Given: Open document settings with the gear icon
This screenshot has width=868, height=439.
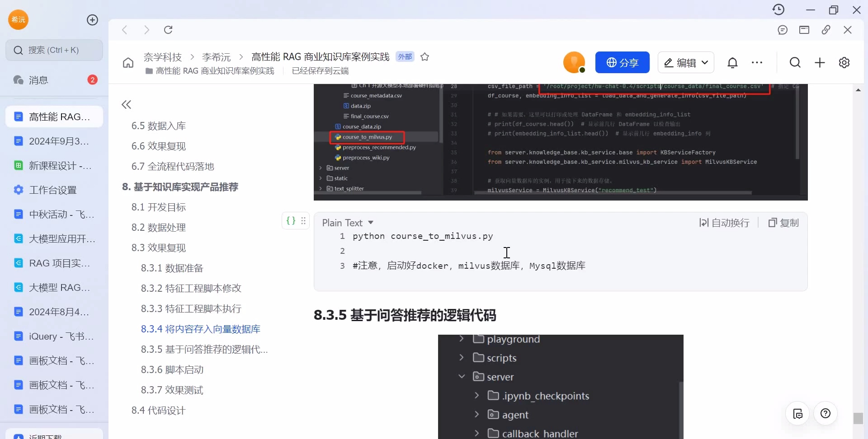Looking at the screenshot, I should [844, 62].
